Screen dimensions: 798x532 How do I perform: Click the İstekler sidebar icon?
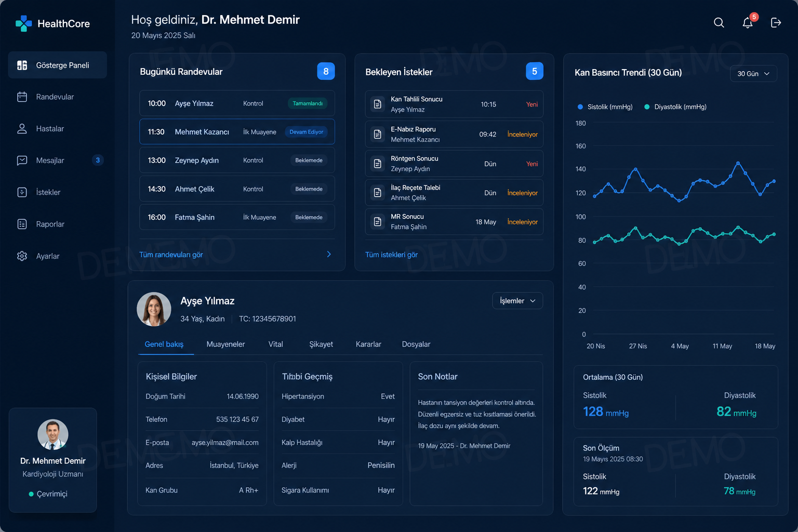22,192
